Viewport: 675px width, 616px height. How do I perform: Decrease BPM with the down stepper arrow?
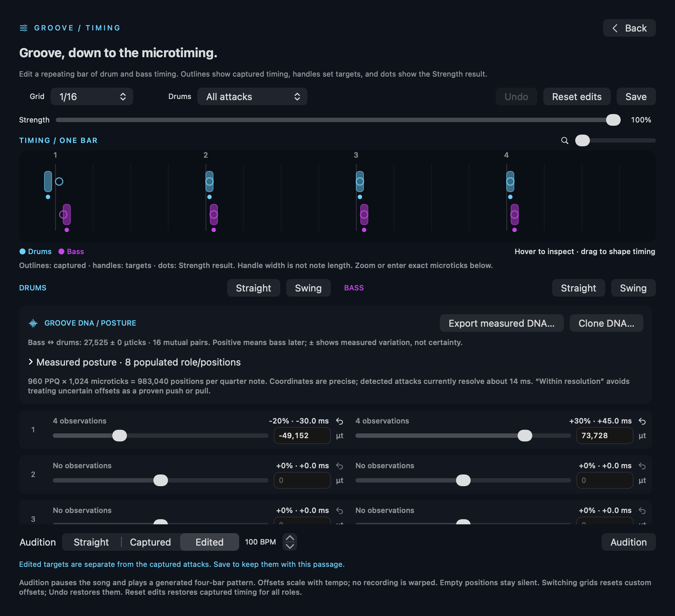pyautogui.click(x=290, y=546)
